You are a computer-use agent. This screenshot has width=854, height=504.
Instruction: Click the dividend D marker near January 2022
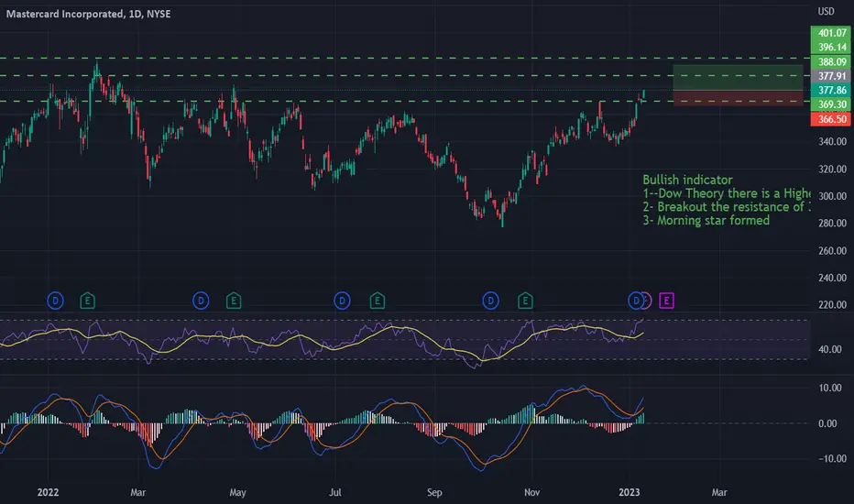coord(55,301)
